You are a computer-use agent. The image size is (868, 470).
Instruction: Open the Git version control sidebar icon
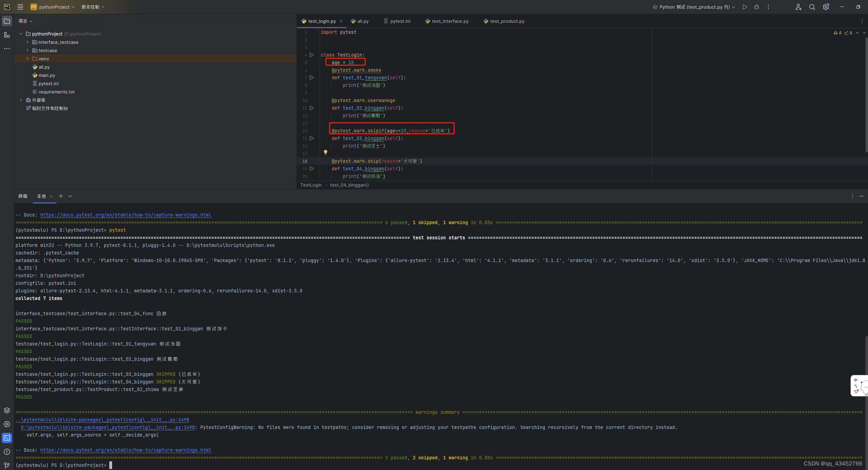(x=7, y=465)
